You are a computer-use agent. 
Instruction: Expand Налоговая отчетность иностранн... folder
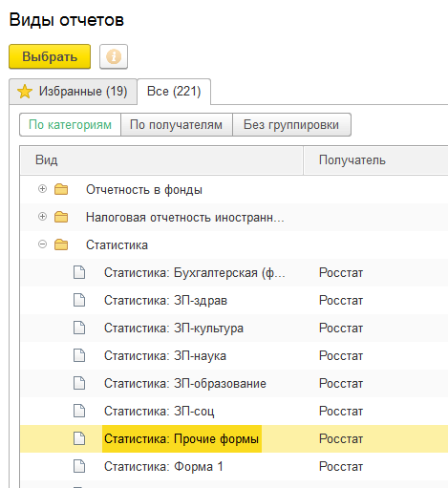(42, 217)
